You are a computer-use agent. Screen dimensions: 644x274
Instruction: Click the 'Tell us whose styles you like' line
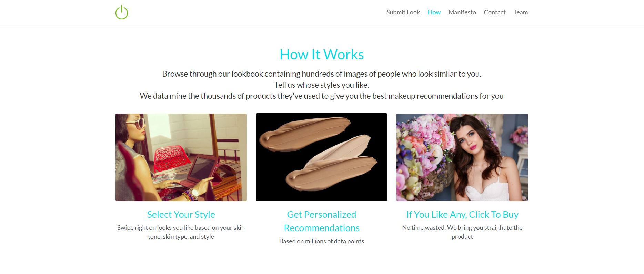(322, 85)
